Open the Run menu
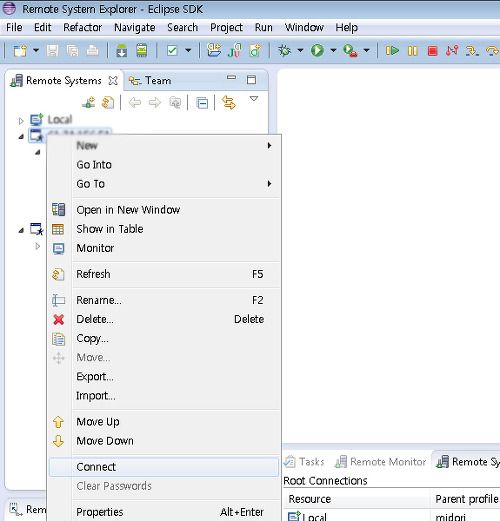This screenshot has width=500, height=521. coord(264,27)
